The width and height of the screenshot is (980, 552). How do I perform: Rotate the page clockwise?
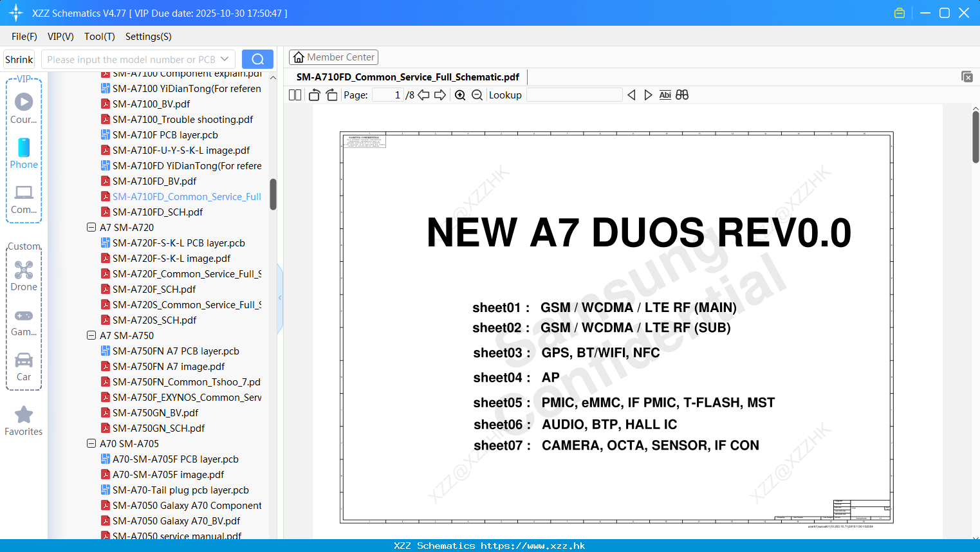click(331, 95)
